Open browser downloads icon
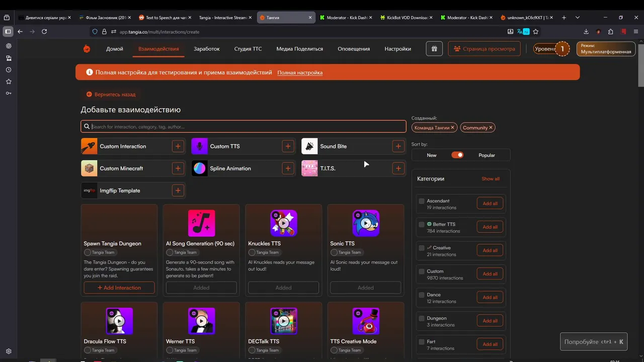Image resolution: width=644 pixels, height=362 pixels. click(586, 31)
